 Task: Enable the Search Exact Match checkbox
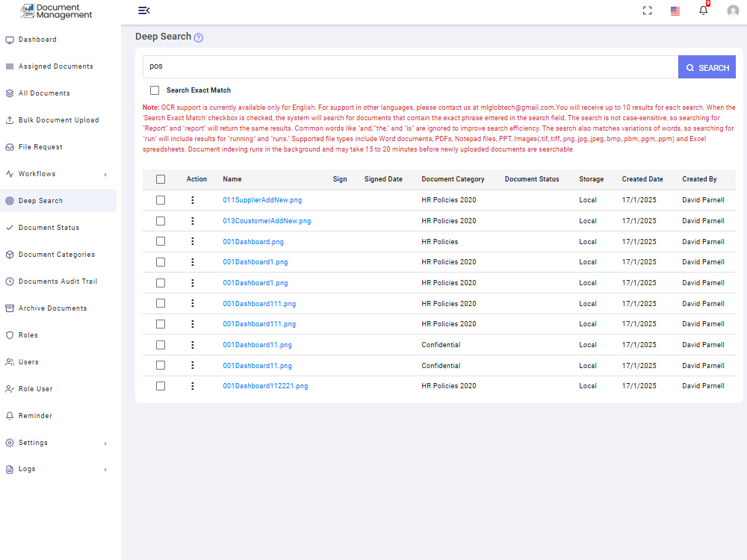pos(155,90)
